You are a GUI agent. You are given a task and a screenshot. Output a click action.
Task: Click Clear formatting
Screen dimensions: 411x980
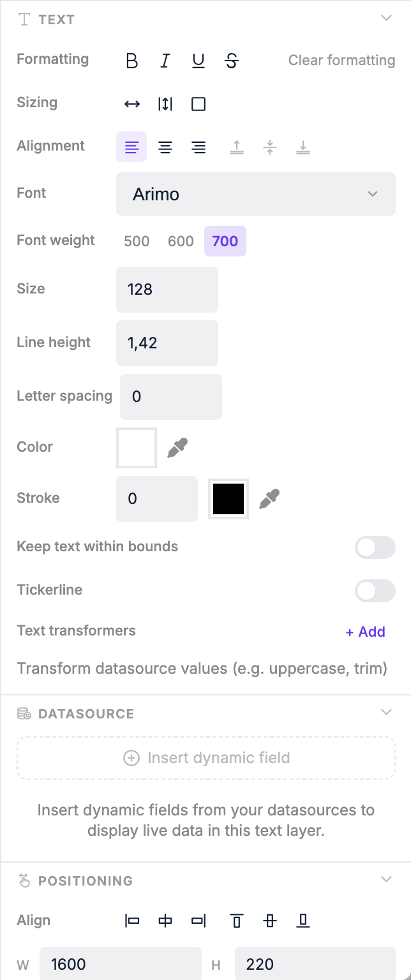pyautogui.click(x=341, y=61)
